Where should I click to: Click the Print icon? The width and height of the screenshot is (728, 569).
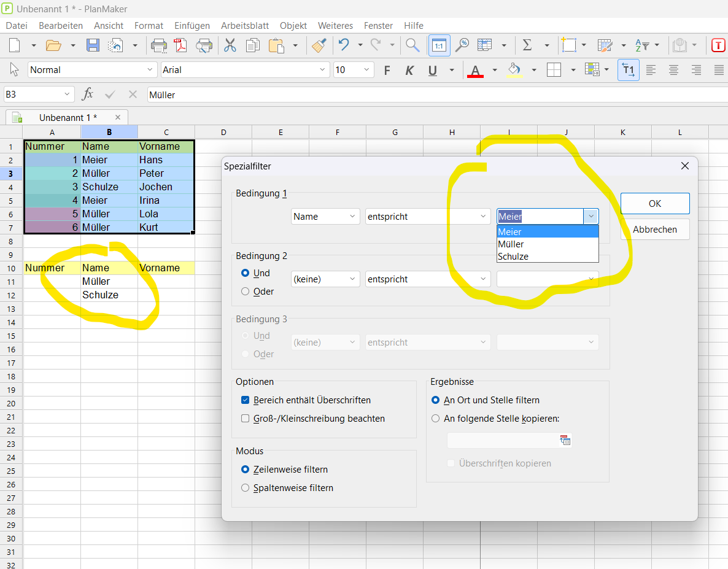coord(159,45)
